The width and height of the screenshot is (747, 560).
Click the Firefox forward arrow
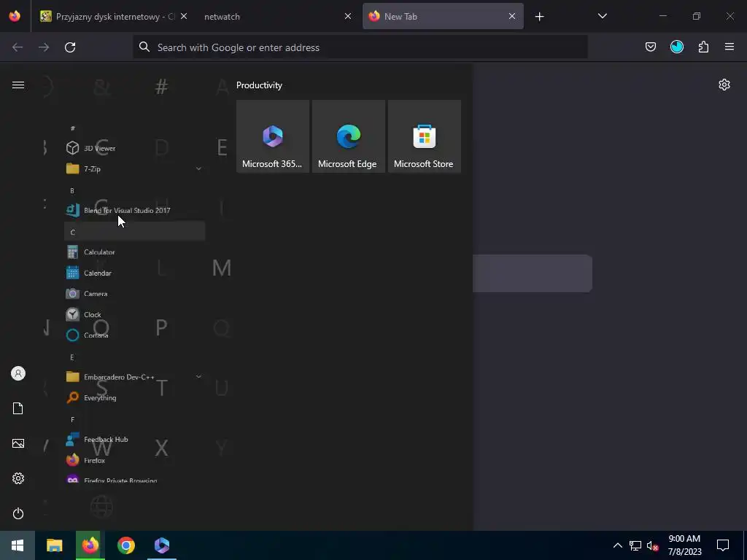pos(44,47)
